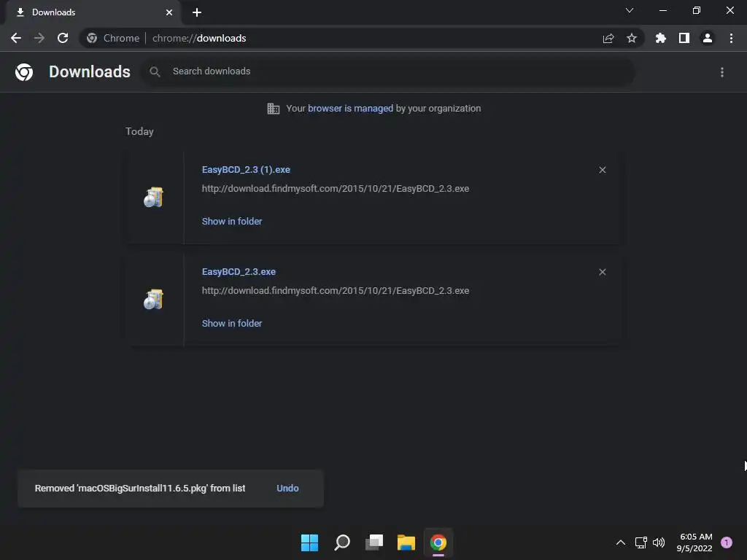Open network status tray icon
Viewport: 747px width, 560px height.
641,542
